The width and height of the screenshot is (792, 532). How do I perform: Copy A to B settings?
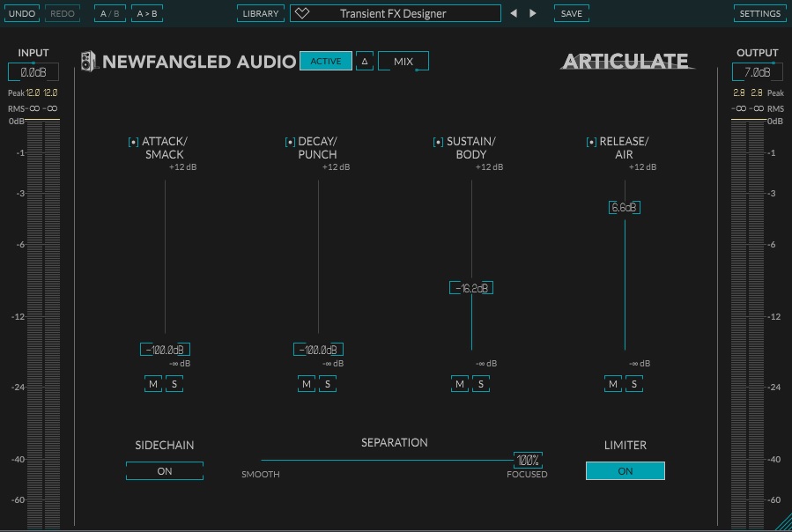point(147,13)
